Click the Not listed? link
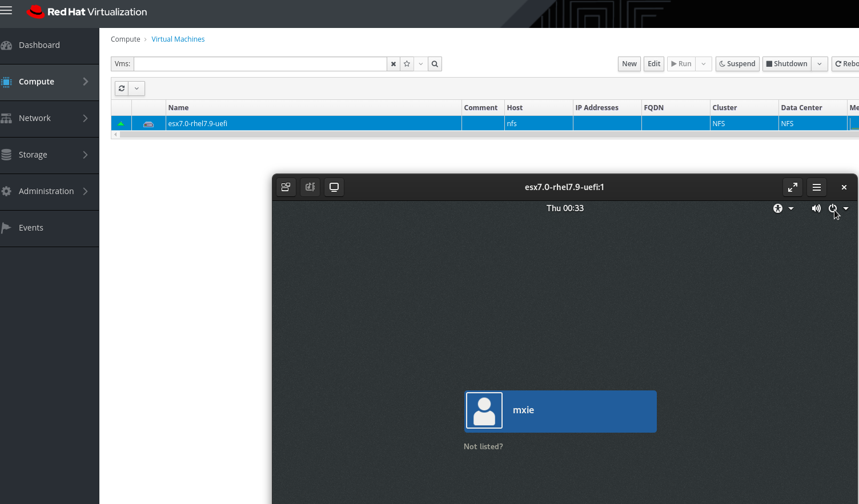Viewport: 859px width, 504px height. 483,446
